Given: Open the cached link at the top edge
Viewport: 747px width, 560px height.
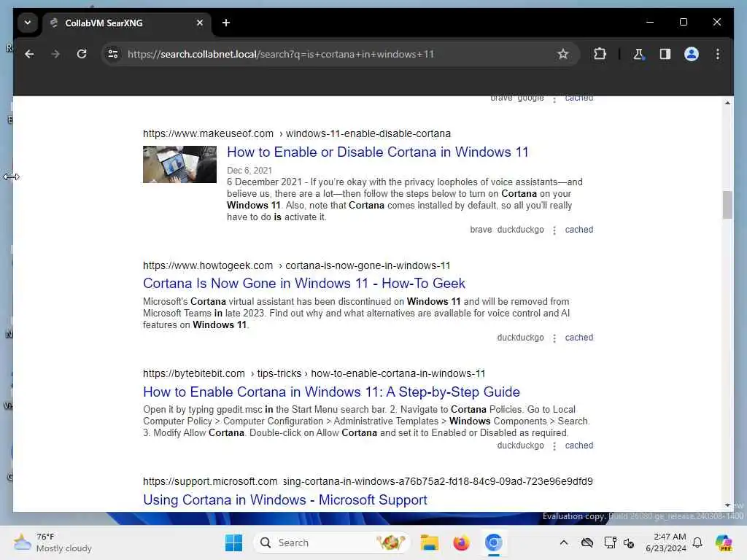Looking at the screenshot, I should [578, 98].
